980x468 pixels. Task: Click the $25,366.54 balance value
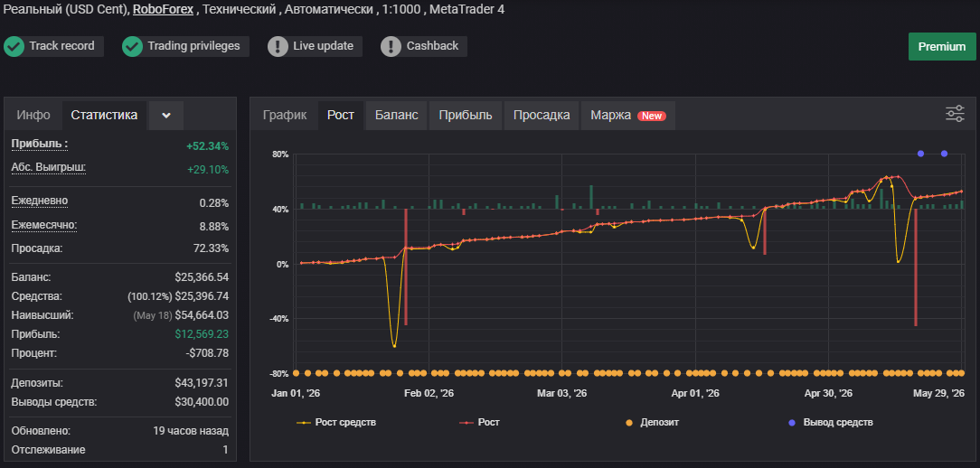click(202, 276)
